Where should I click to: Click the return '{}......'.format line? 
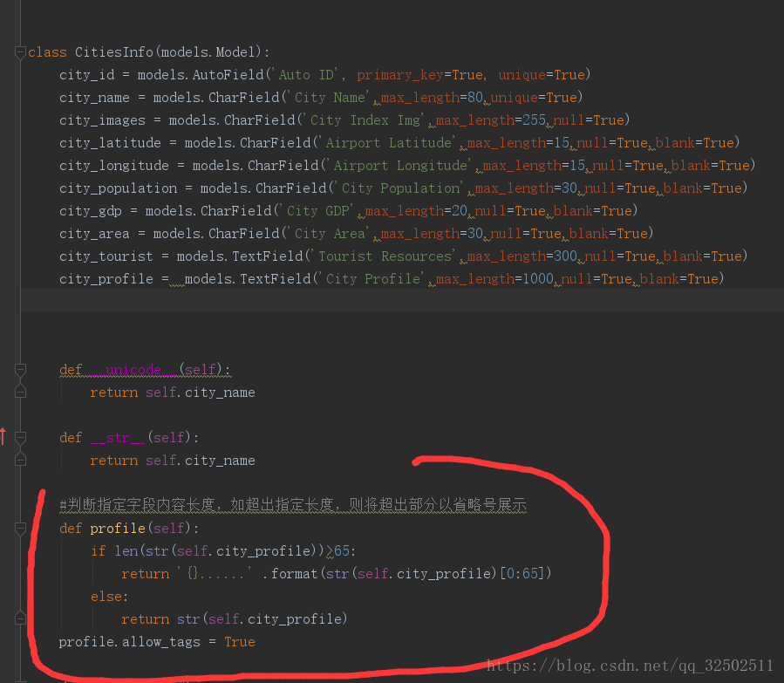(337, 573)
